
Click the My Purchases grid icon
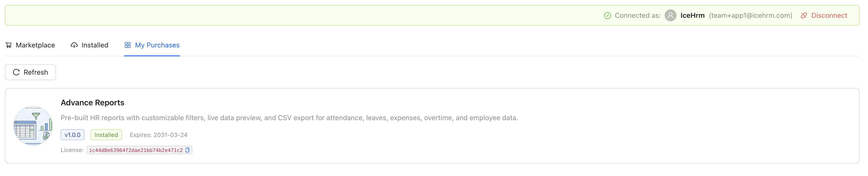coord(128,45)
